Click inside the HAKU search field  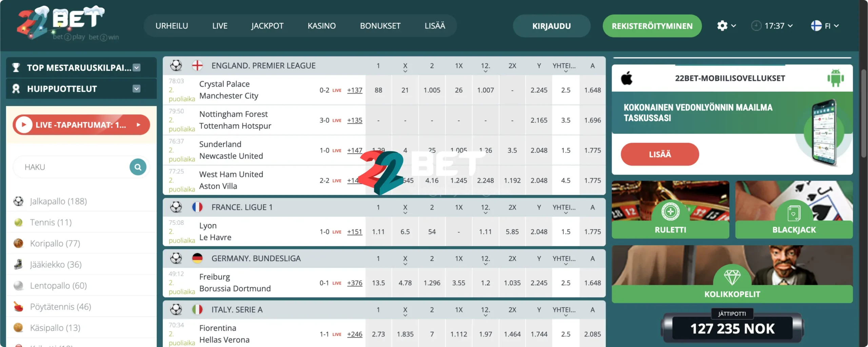(x=68, y=167)
